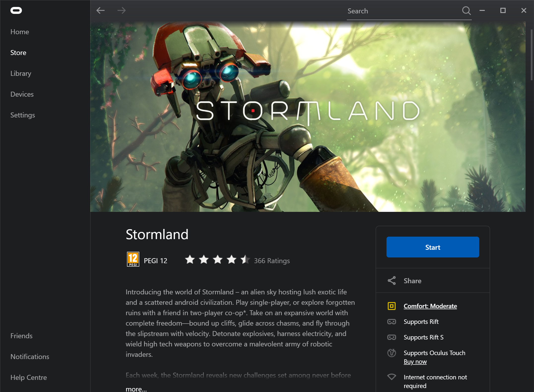The width and height of the screenshot is (534, 392).
Task: Click the Share icon next to Share
Action: [392, 280]
